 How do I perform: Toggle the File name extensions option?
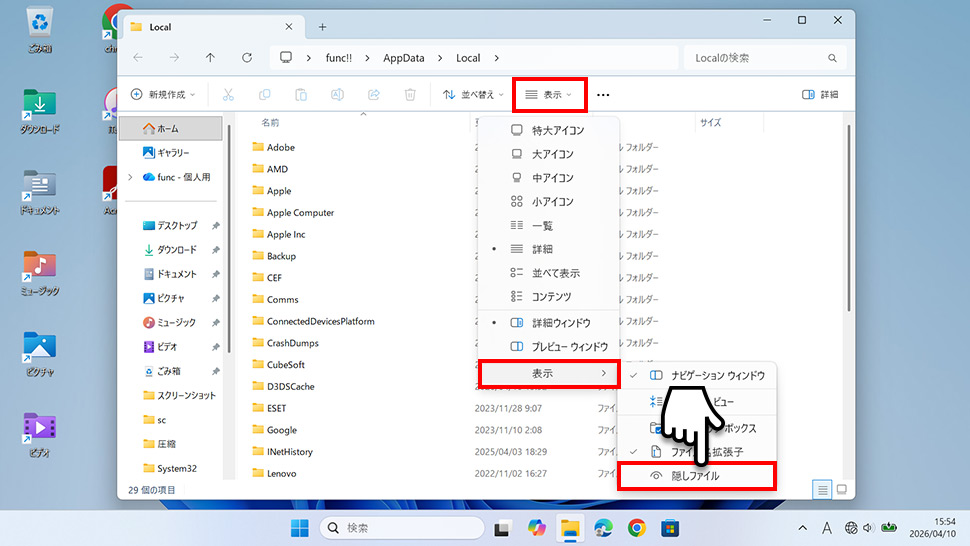(697, 452)
